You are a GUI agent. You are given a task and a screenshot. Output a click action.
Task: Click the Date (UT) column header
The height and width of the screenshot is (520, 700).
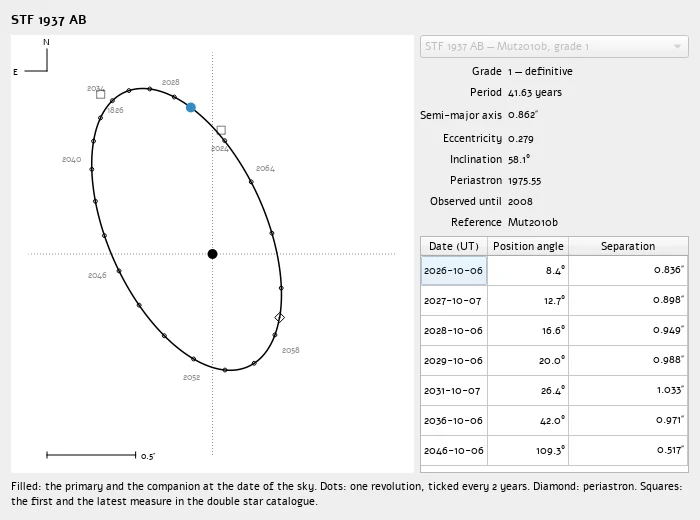[x=454, y=246]
